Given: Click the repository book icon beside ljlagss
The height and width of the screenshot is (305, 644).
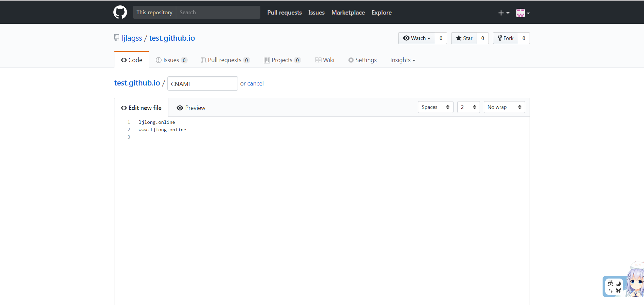Looking at the screenshot, I should coord(117,38).
